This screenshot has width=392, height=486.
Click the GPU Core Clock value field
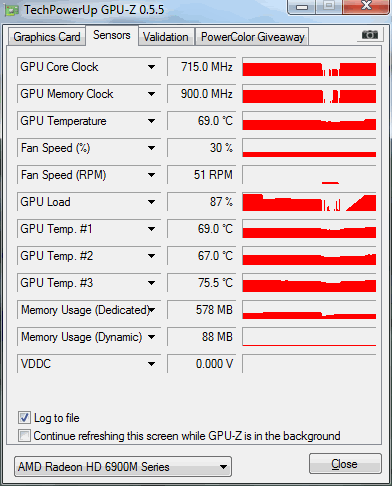tap(202, 67)
